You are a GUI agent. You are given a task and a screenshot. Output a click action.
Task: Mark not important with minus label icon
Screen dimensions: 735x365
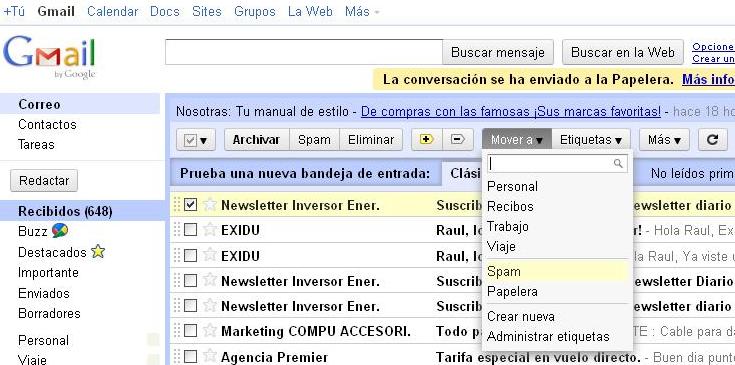[x=458, y=140]
